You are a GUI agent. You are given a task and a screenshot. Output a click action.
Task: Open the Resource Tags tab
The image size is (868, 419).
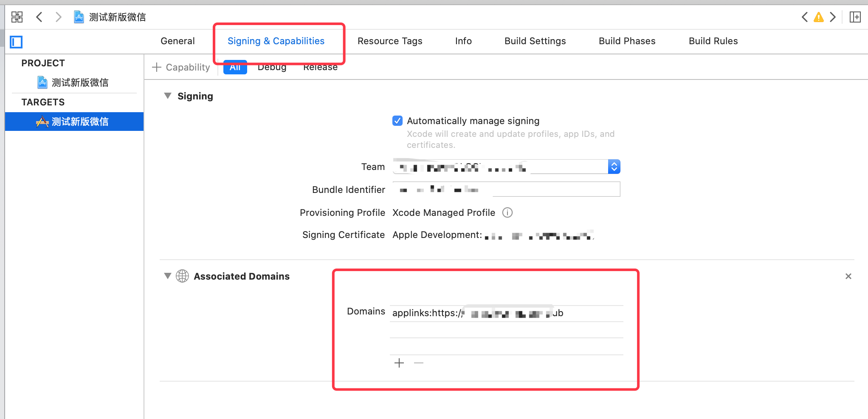point(390,41)
